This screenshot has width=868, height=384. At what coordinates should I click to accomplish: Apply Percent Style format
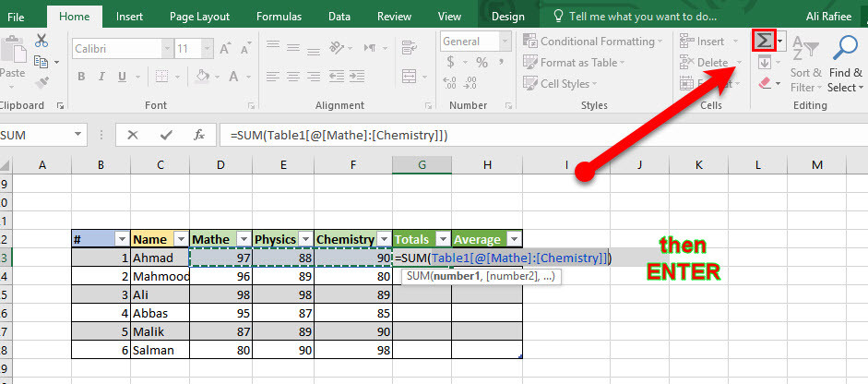coord(482,62)
